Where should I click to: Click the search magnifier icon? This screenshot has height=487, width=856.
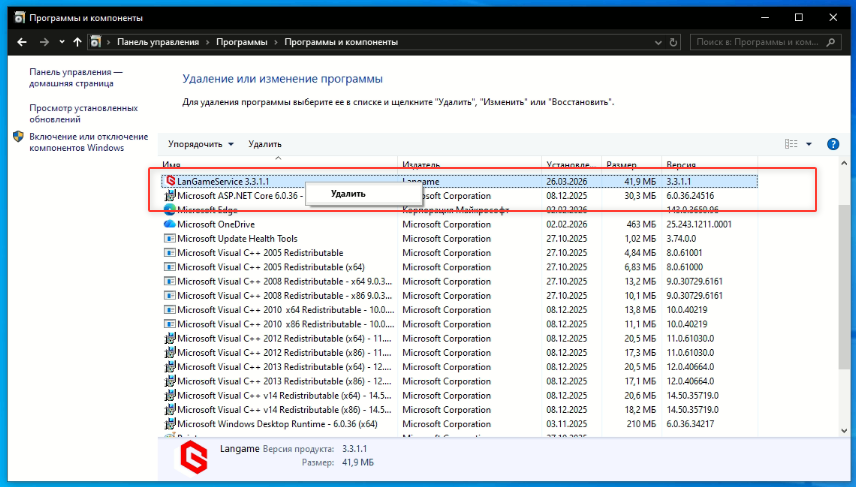point(831,42)
